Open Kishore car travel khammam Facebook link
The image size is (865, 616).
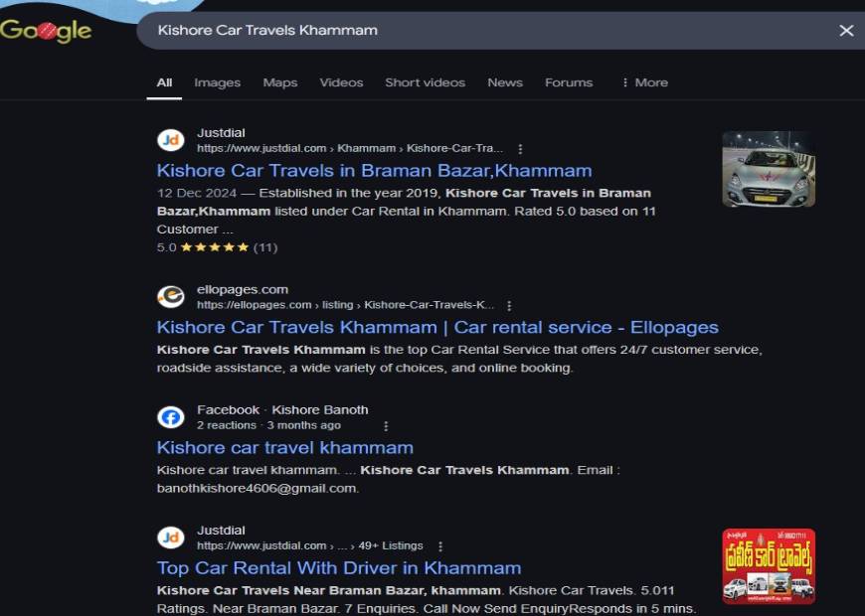(x=284, y=447)
